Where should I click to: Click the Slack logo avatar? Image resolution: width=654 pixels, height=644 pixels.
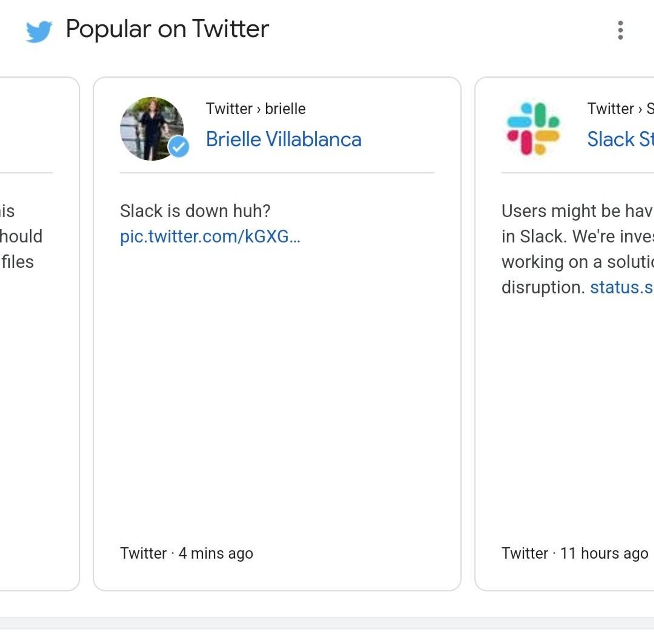click(533, 128)
